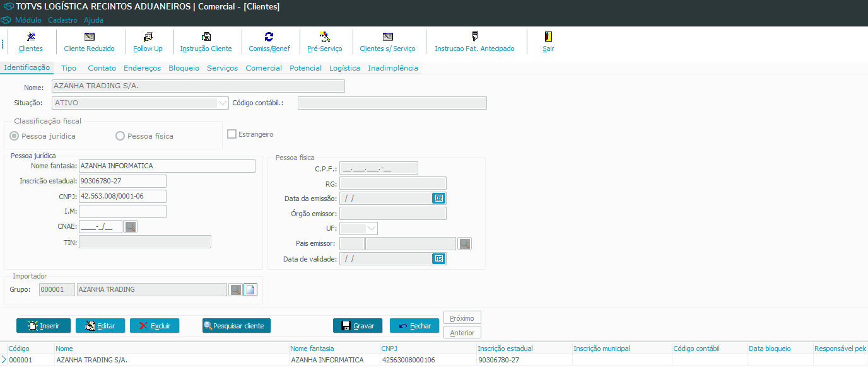This screenshot has height=392, width=868.
Task: Click the Sair exit icon
Action: click(548, 42)
